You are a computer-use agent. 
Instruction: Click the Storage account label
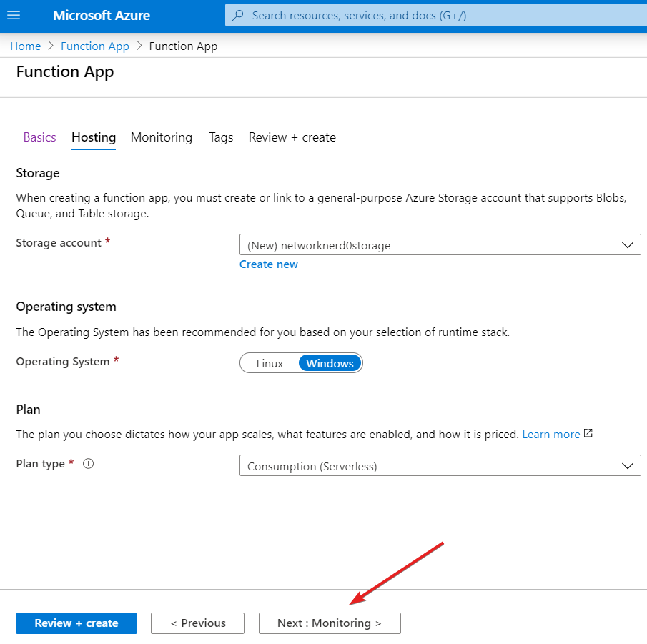(x=59, y=242)
